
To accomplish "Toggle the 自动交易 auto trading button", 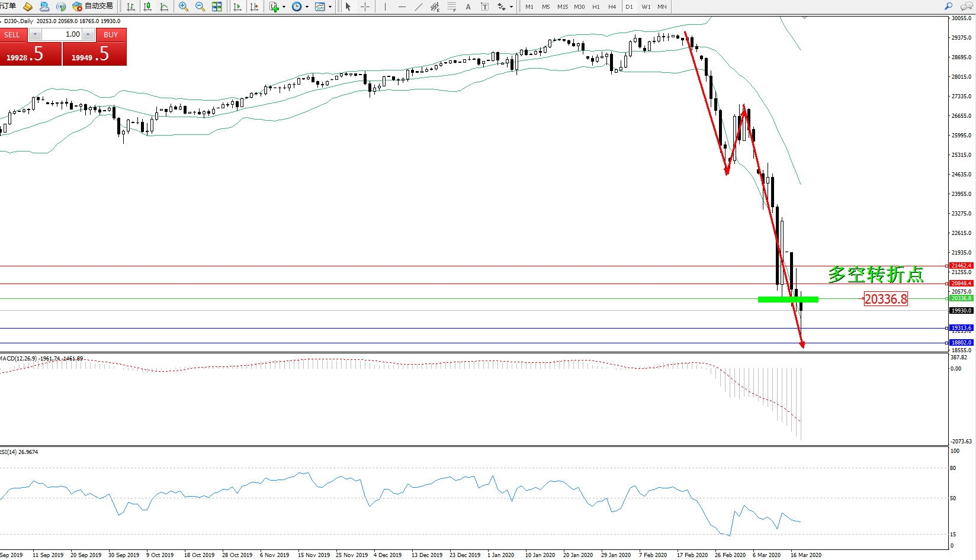I will click(92, 7).
